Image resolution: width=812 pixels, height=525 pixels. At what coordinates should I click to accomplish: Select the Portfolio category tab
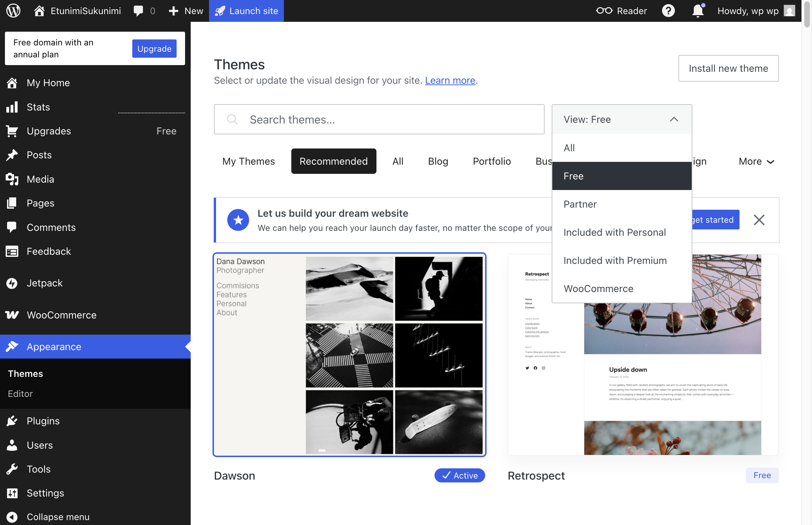pos(491,161)
